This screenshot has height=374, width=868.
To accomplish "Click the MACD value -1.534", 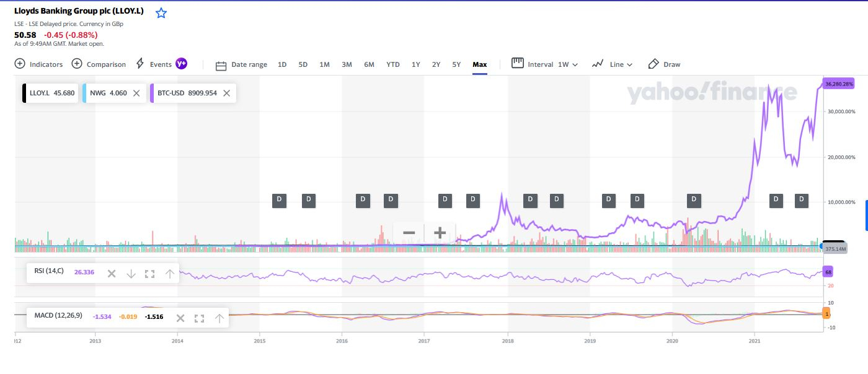I will [x=103, y=316].
